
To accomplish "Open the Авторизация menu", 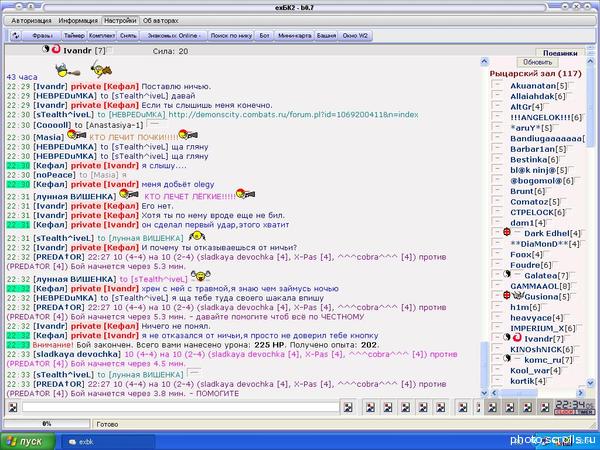I will (x=31, y=21).
